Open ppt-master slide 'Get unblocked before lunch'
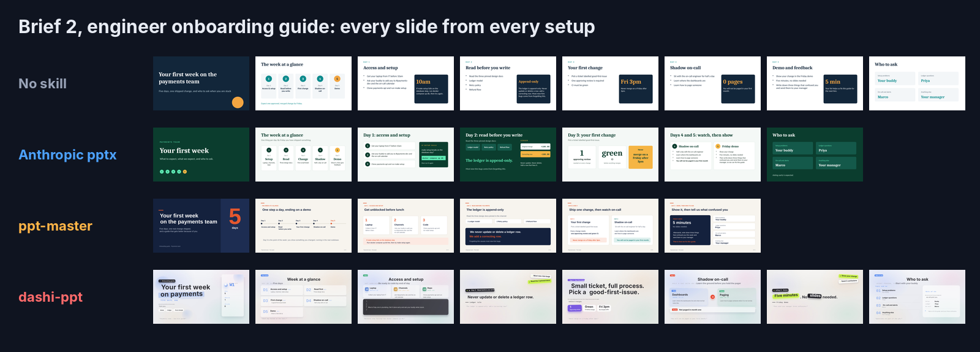 [405, 226]
